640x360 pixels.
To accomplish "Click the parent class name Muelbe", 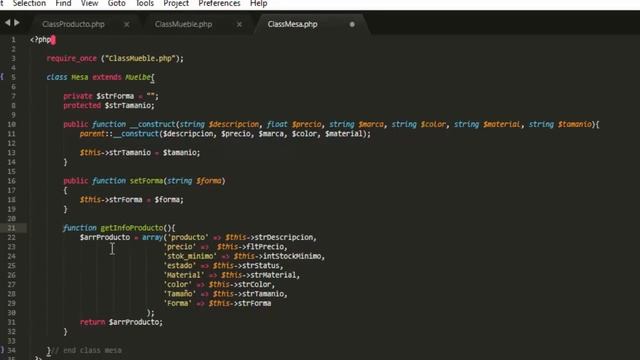I will coord(138,77).
